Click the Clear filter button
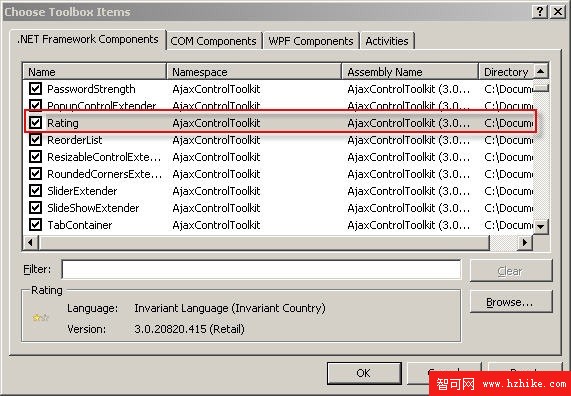Viewport: 571px width, 396px height. tap(511, 271)
